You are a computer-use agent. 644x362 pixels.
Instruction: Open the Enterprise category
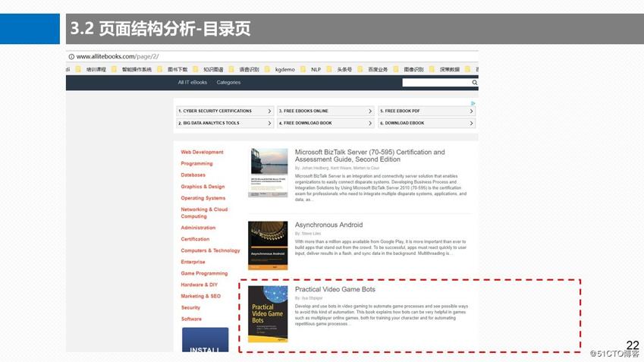(193, 262)
